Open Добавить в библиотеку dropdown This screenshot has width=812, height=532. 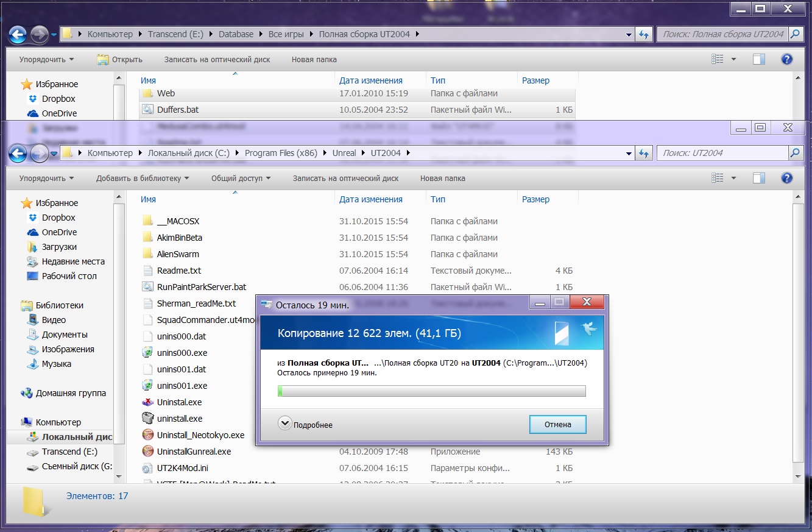143,179
